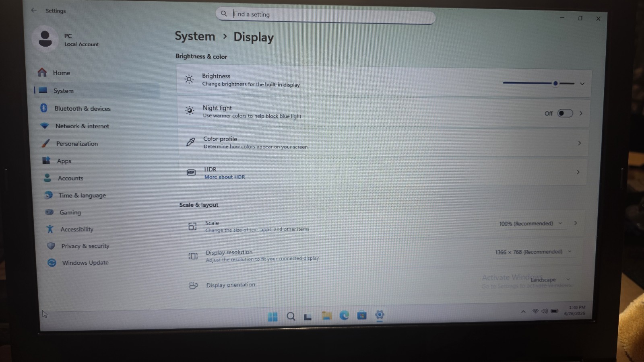Open the PC Local Account profile avatar
The height and width of the screenshot is (362, 644).
[x=45, y=39]
